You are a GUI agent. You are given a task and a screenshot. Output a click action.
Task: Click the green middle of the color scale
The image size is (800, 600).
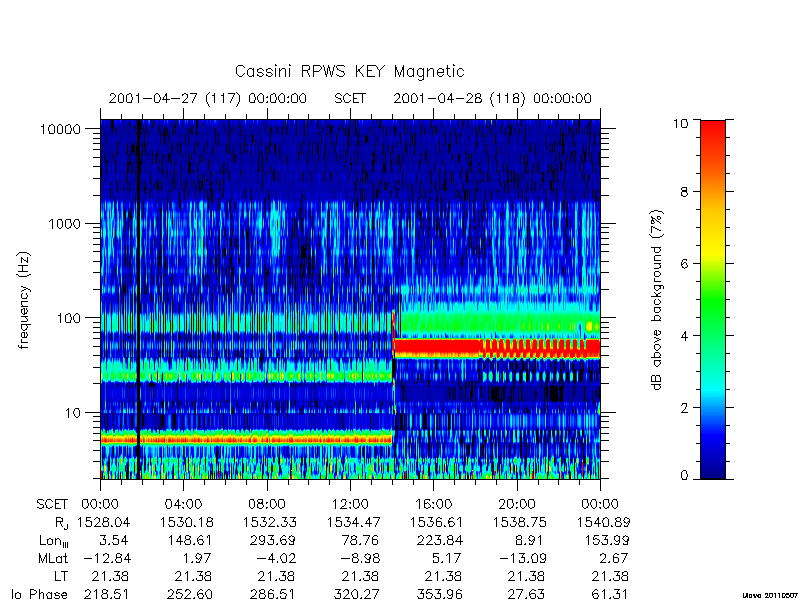coord(713,300)
